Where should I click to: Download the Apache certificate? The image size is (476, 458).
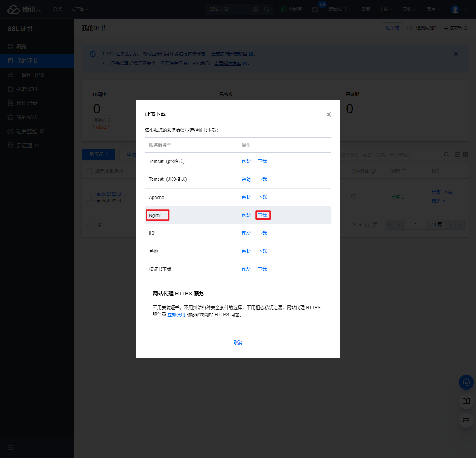(263, 197)
